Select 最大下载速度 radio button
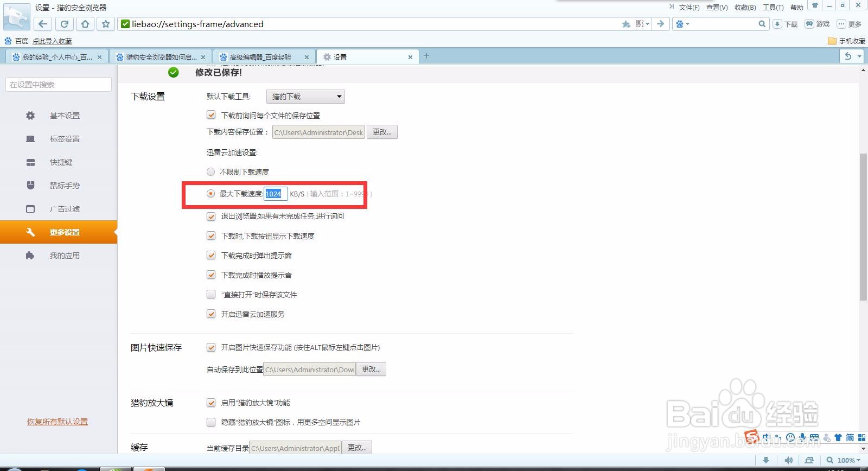The height and width of the screenshot is (471, 868). pyautogui.click(x=210, y=194)
